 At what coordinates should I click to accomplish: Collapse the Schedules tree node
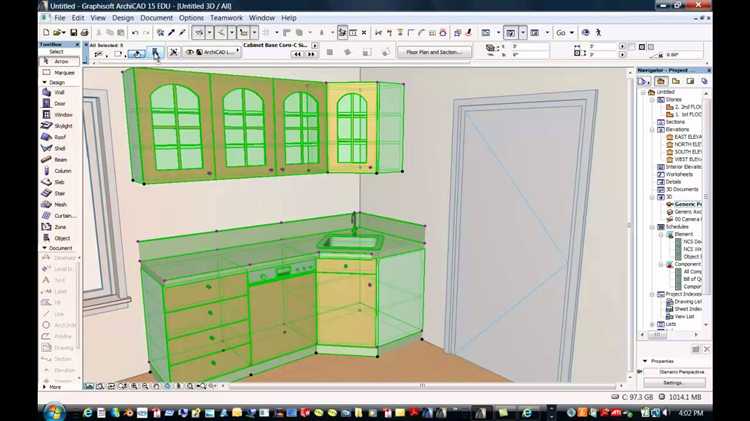pyautogui.click(x=652, y=227)
